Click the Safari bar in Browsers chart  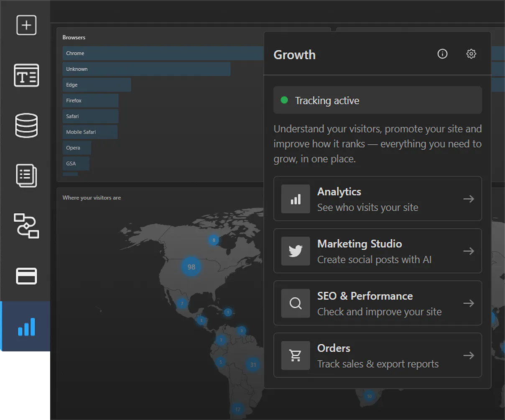pyautogui.click(x=90, y=116)
